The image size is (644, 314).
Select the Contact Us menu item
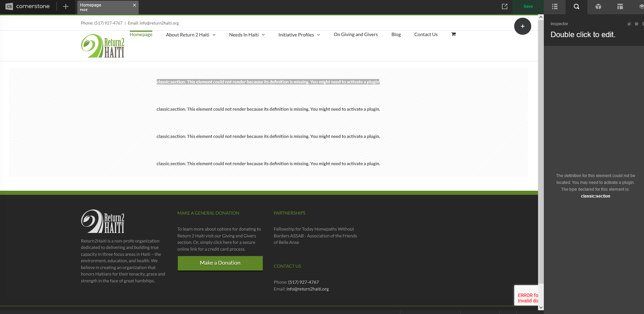426,34
